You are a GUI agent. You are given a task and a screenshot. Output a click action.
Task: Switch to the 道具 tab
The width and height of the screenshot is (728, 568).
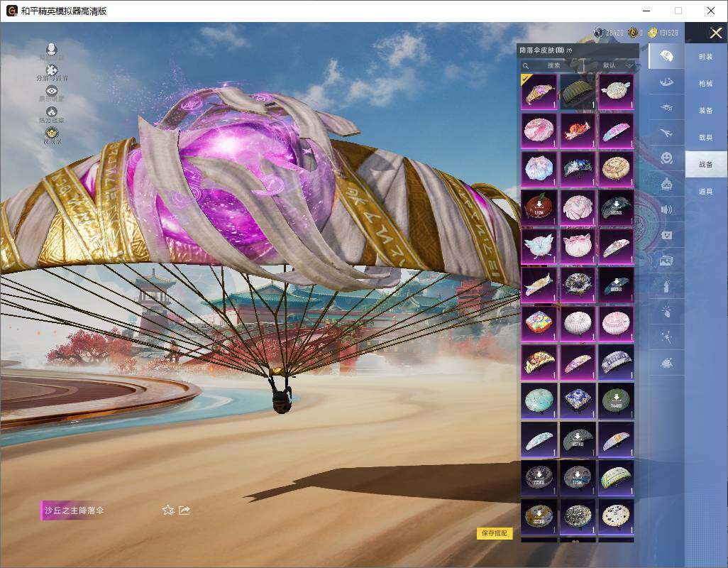pos(706,192)
